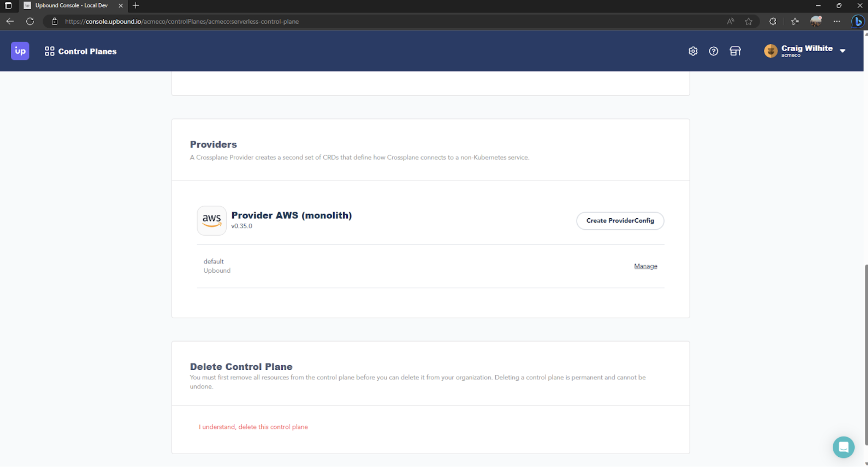Open a new browser tab
The image size is (868, 467).
click(136, 5)
